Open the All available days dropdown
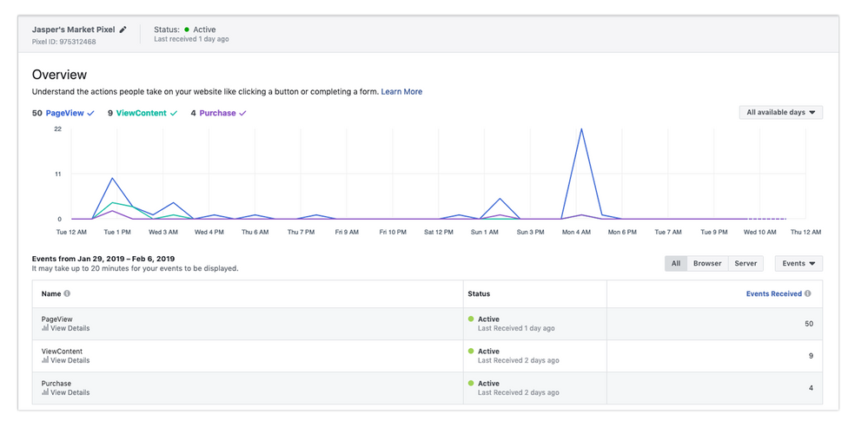868x421 pixels. click(x=780, y=113)
